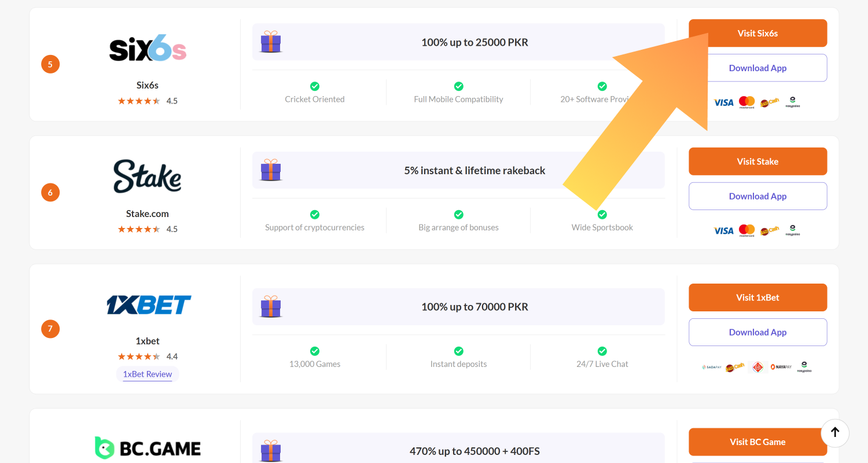Click the BC.GAME brand logo
Viewport: 868px width, 463px height.
pyautogui.click(x=148, y=448)
